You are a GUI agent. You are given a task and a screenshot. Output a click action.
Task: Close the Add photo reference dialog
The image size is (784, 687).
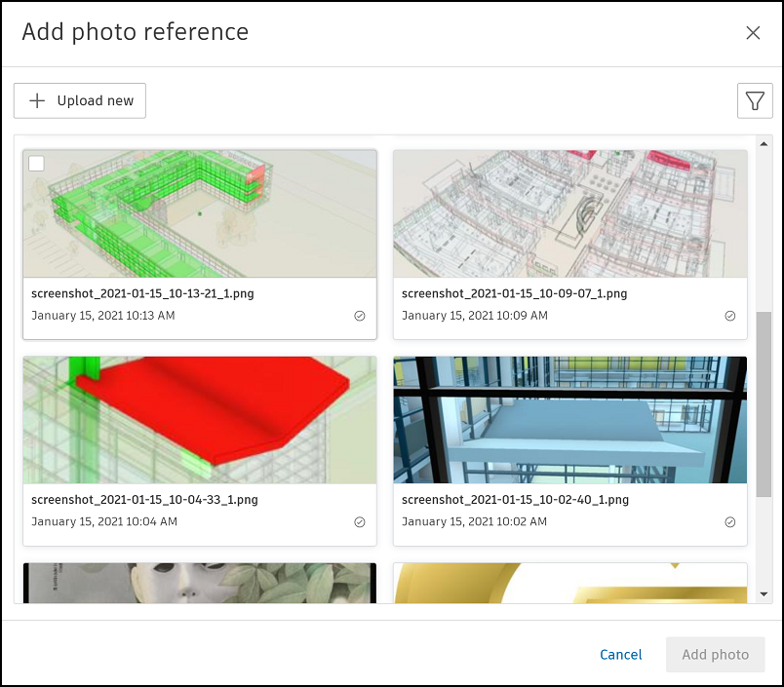[753, 33]
